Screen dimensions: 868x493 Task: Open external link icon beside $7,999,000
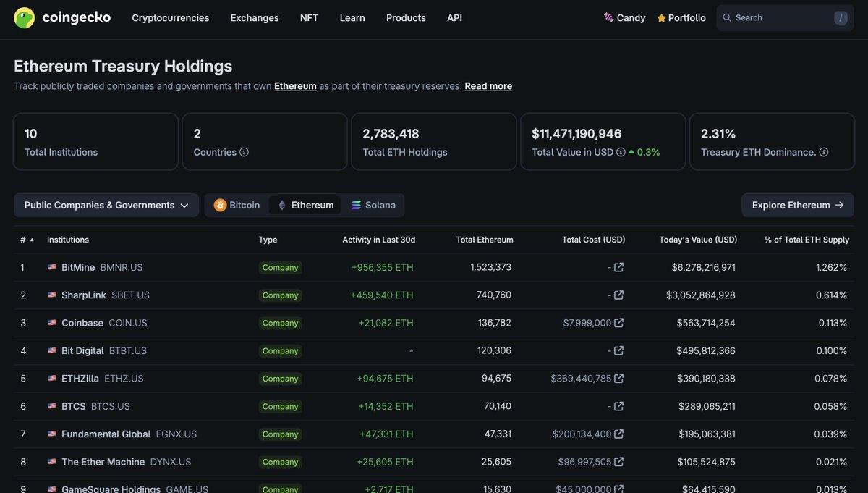coord(618,323)
